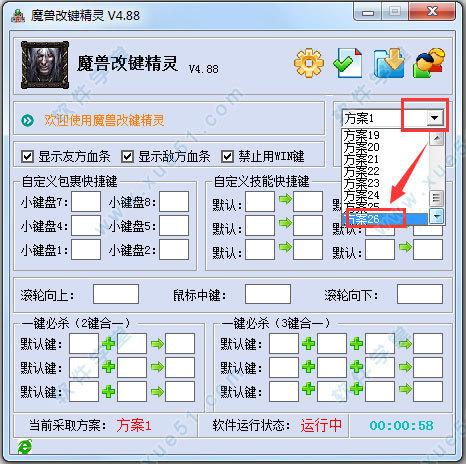Click the 小键盘4 hotkey field

[86, 226]
